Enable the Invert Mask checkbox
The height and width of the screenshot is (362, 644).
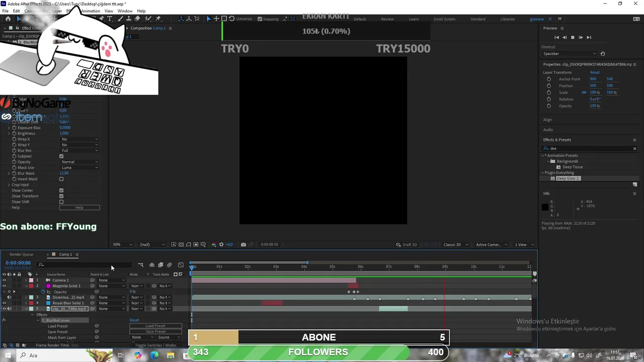(x=61, y=179)
